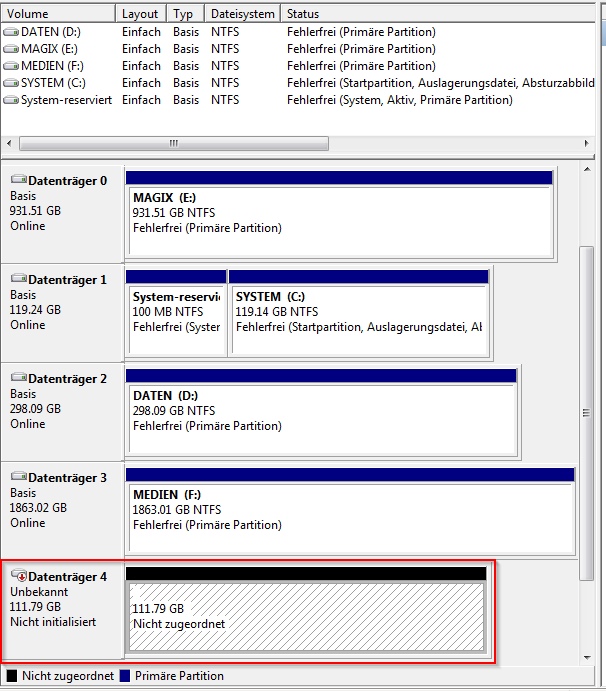Select the MEDIEN (F:) 1863.01 GB partition block
606x691 pixels.
point(350,511)
